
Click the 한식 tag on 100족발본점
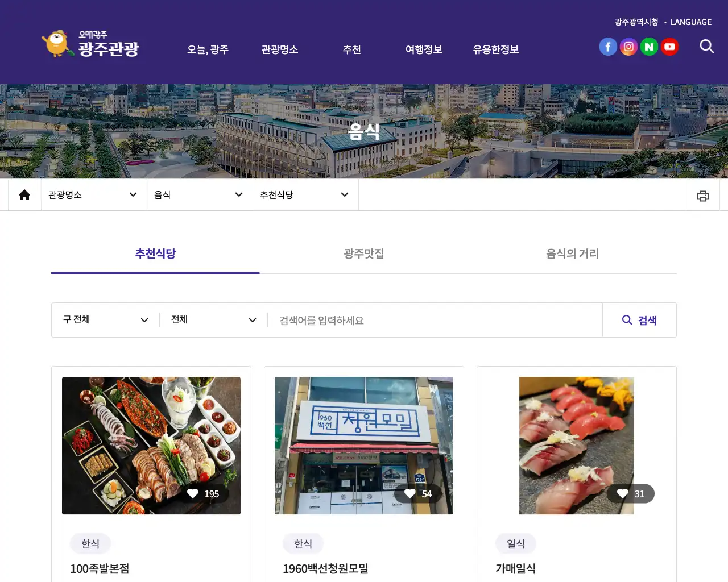point(90,543)
